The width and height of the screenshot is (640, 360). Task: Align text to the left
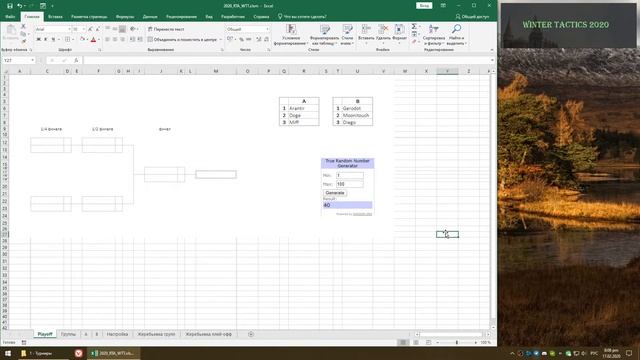[x=107, y=40]
